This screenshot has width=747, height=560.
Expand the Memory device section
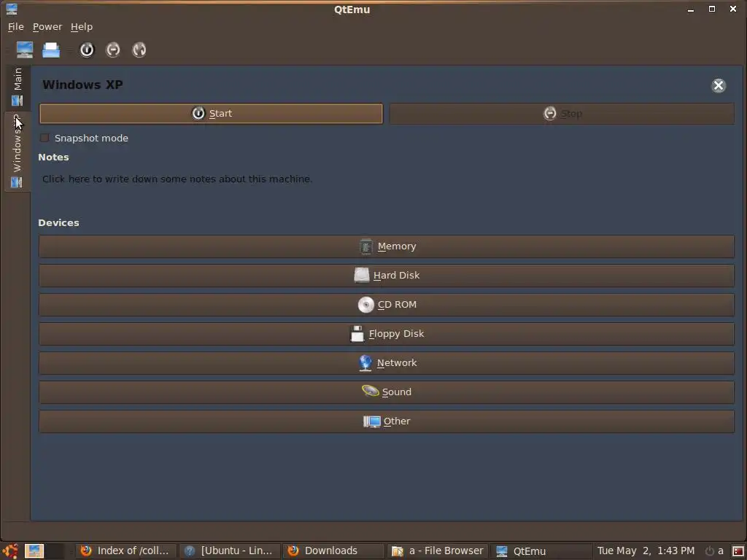[387, 246]
